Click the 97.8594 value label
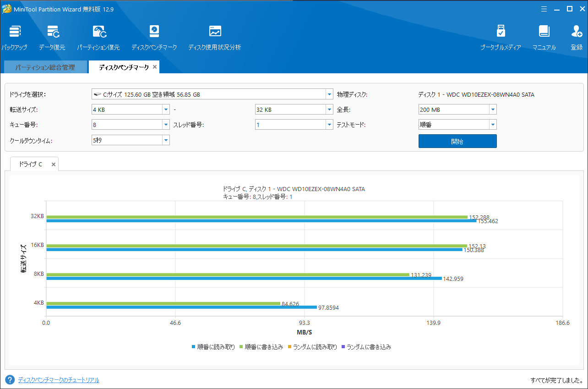This screenshot has width=588, height=389. tap(328, 308)
